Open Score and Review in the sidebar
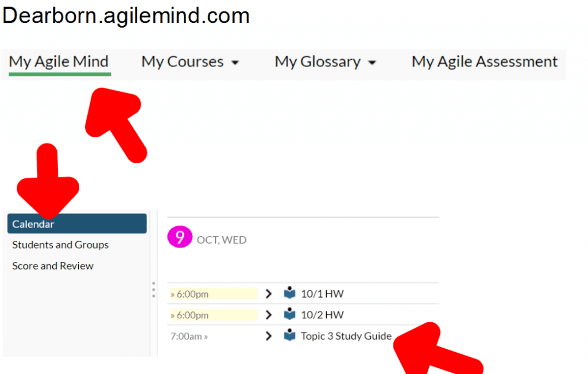 coord(53,266)
